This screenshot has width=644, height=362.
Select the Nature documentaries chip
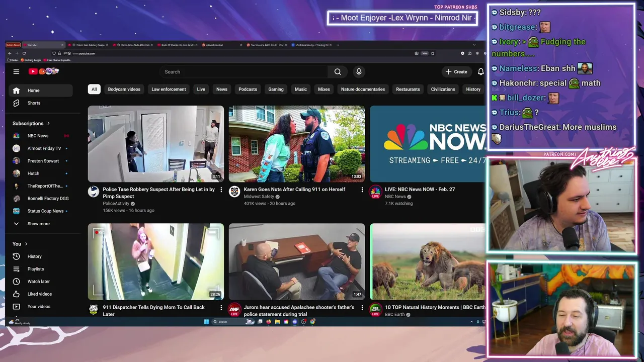click(x=363, y=89)
